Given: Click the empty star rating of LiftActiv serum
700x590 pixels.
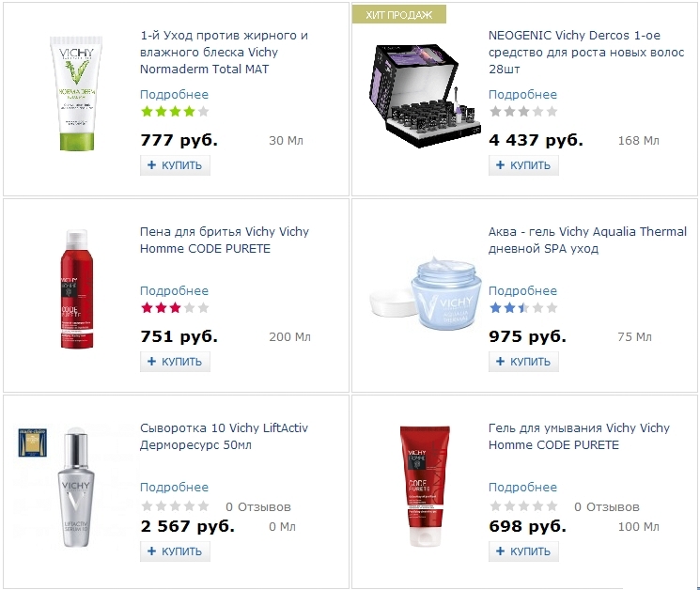Looking at the screenshot, I should point(175,505).
